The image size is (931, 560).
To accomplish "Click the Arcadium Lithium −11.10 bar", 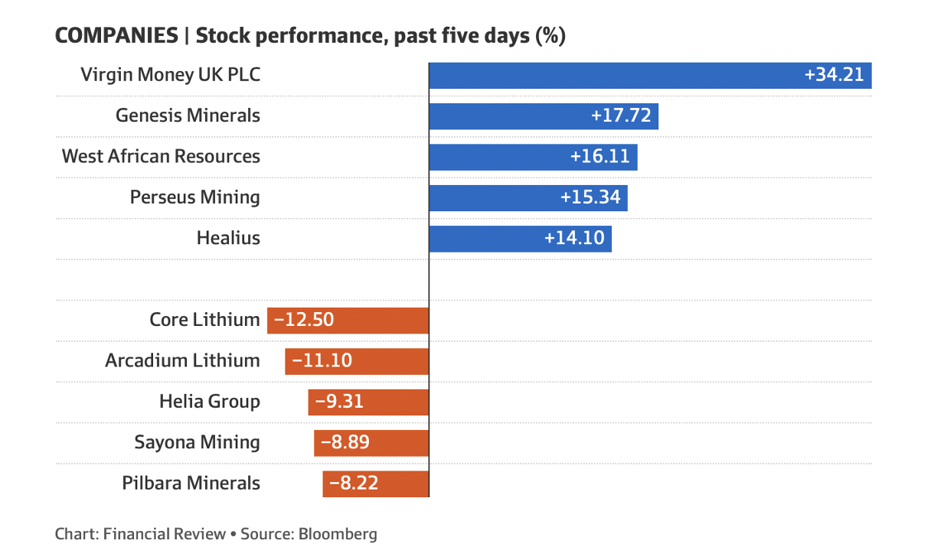I will [x=357, y=360].
